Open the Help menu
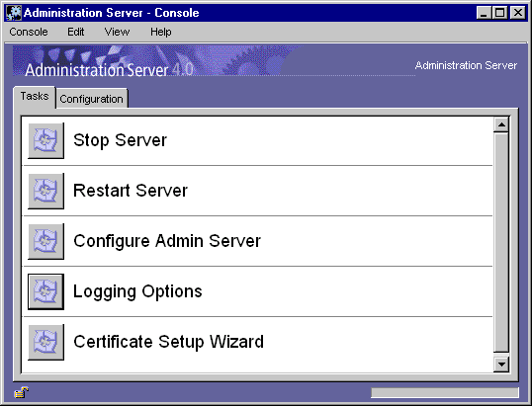This screenshot has width=532, height=406. point(161,32)
